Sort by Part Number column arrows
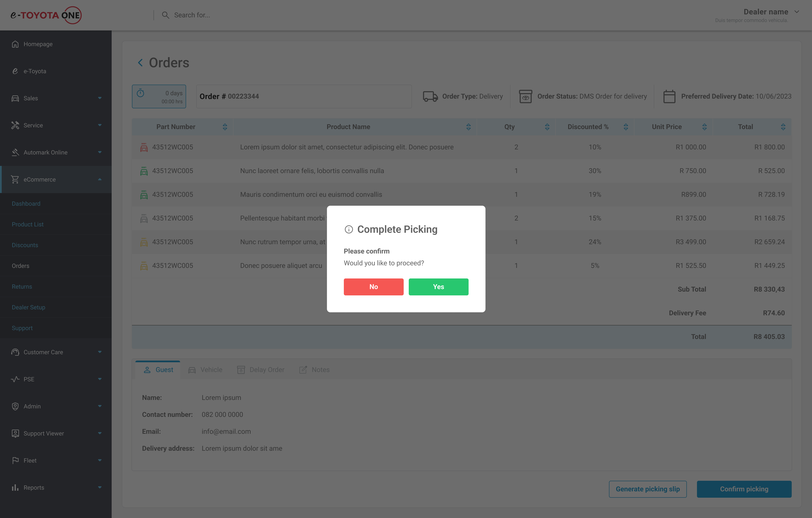812x518 pixels. [225, 127]
